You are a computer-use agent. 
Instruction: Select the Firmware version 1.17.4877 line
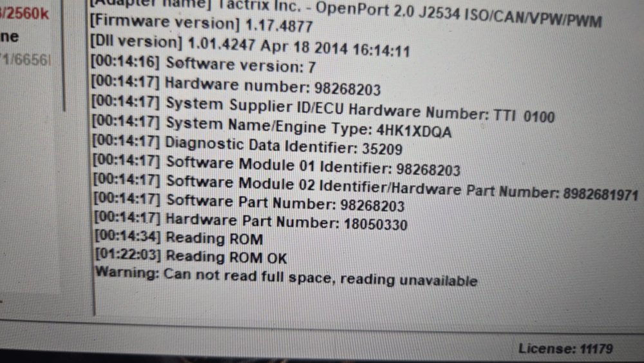click(x=201, y=24)
